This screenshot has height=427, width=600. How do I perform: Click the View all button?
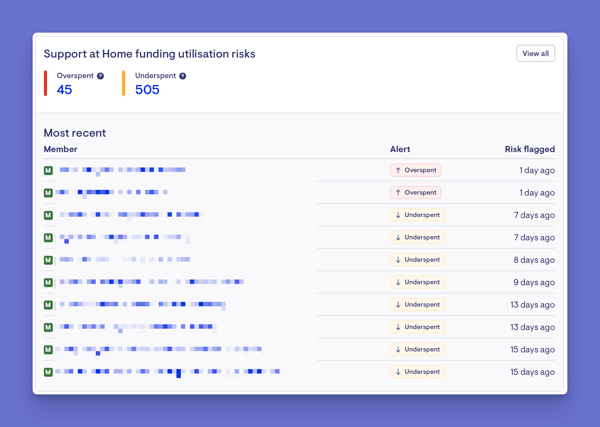535,54
